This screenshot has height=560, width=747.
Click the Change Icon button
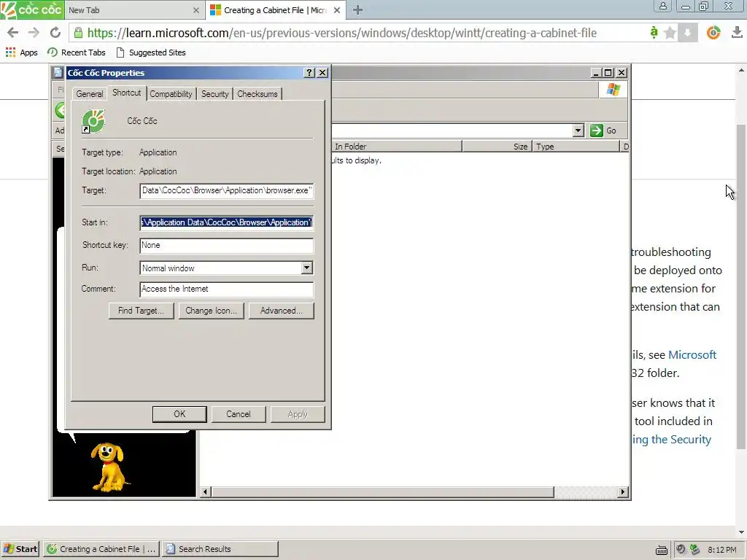click(211, 311)
